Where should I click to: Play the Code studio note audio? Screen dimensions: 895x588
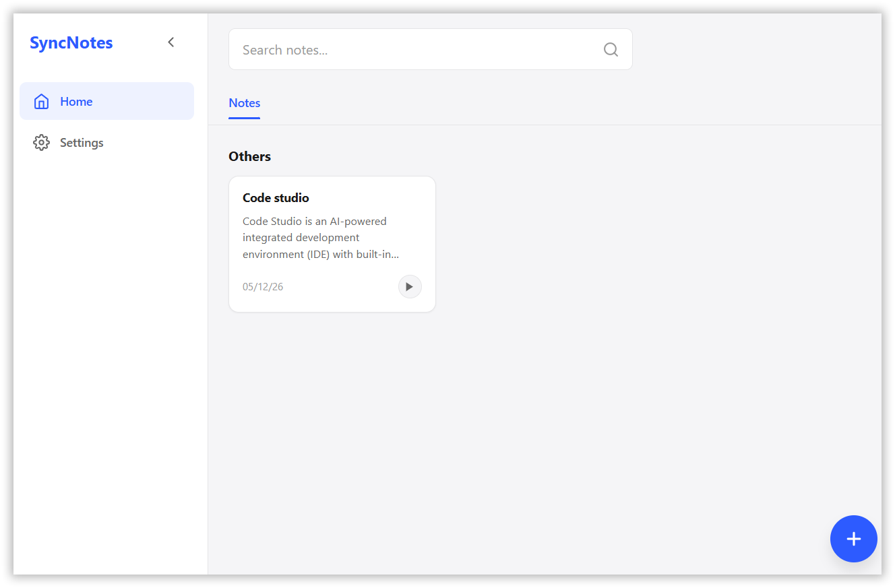pyautogui.click(x=410, y=287)
